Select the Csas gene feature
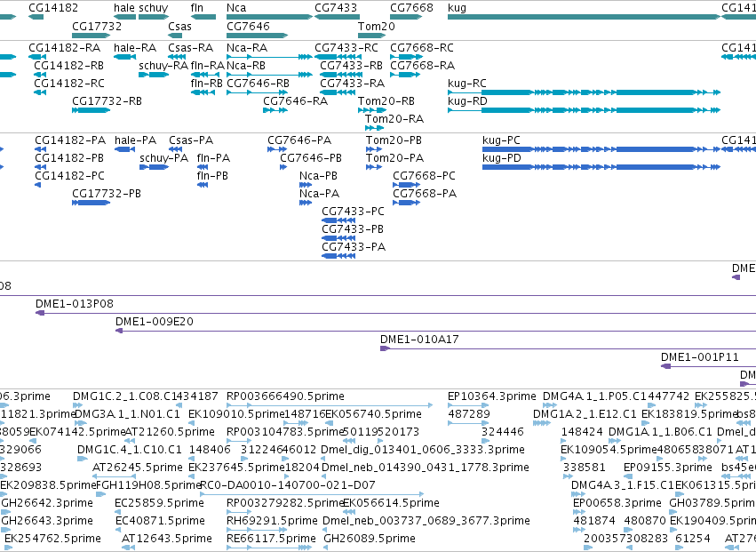 click(175, 36)
